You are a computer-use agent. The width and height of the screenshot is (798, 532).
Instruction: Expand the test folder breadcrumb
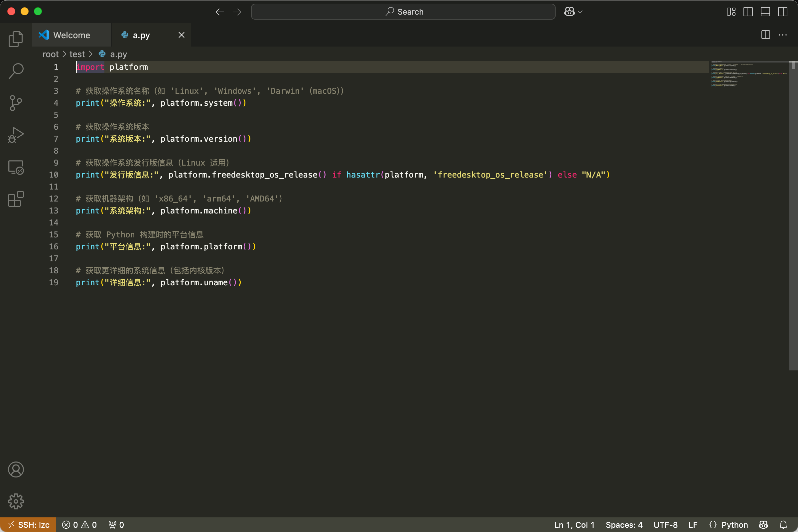pyautogui.click(x=77, y=54)
